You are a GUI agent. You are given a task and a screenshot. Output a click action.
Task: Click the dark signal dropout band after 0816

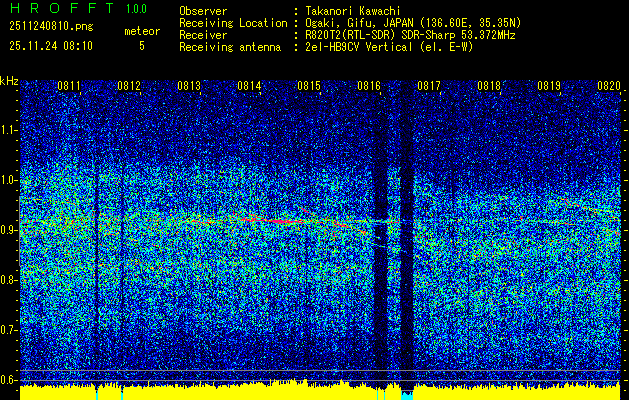click(x=407, y=237)
